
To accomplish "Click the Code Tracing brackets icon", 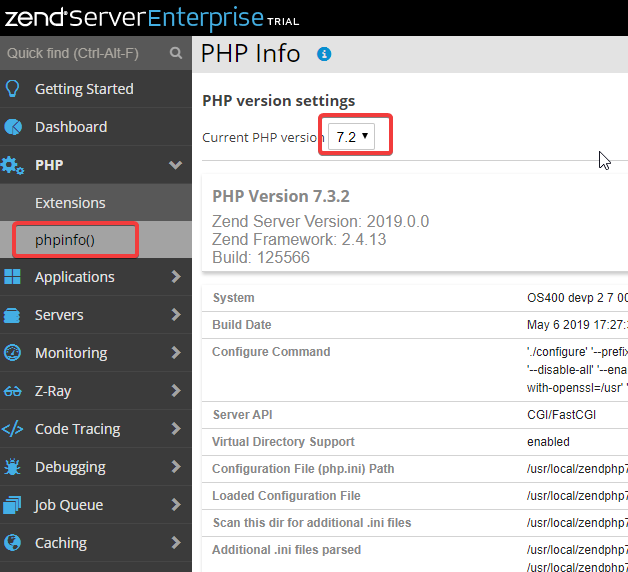I will 13,429.
